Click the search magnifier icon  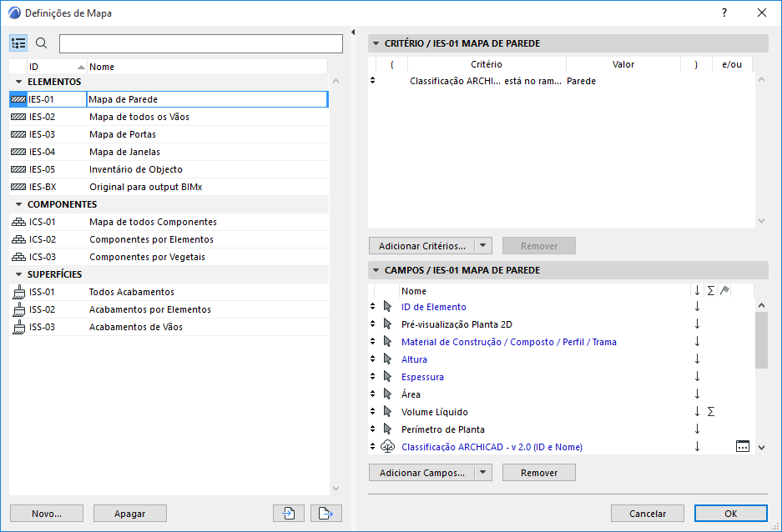(x=42, y=43)
